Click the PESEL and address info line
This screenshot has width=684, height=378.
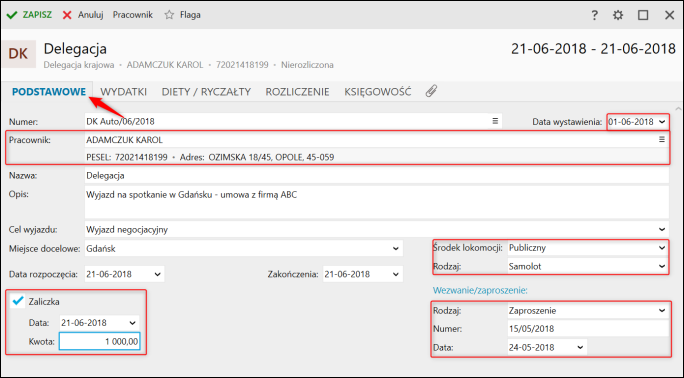[210, 157]
